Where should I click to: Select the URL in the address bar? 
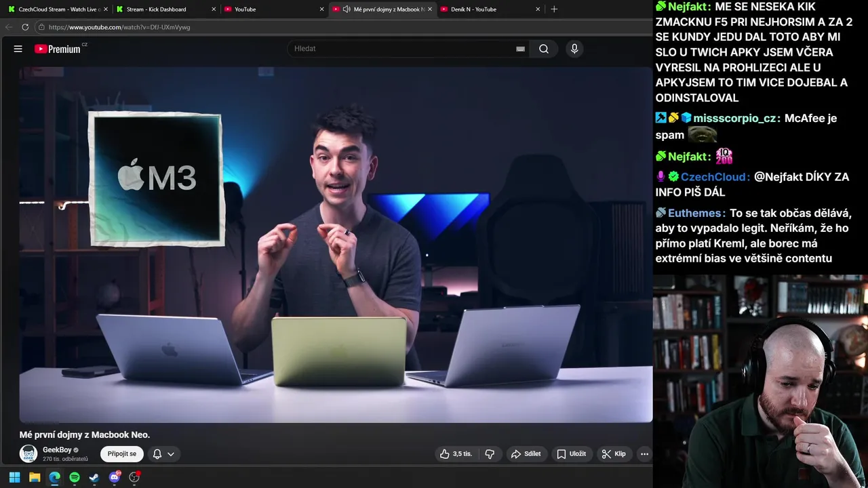119,27
